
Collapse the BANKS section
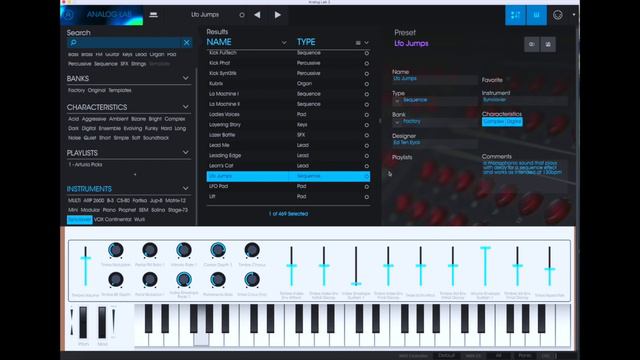186,78
